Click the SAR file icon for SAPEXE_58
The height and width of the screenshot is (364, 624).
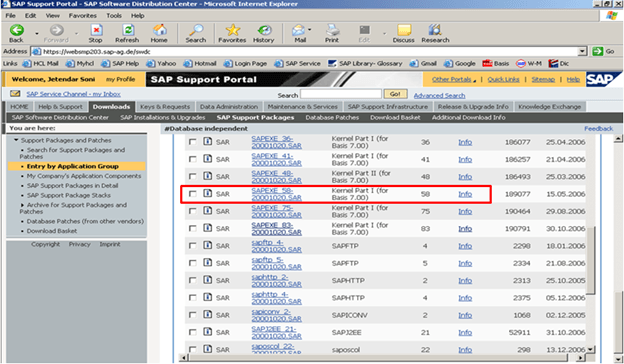(x=207, y=193)
